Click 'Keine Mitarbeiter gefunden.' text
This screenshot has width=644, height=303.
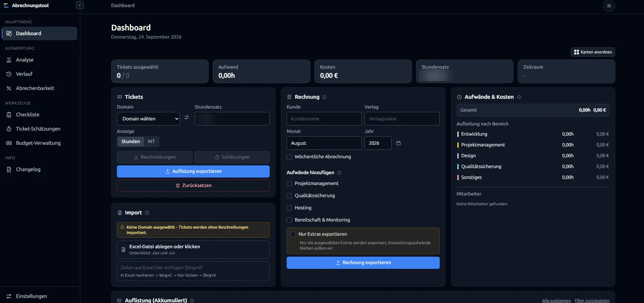point(482,204)
